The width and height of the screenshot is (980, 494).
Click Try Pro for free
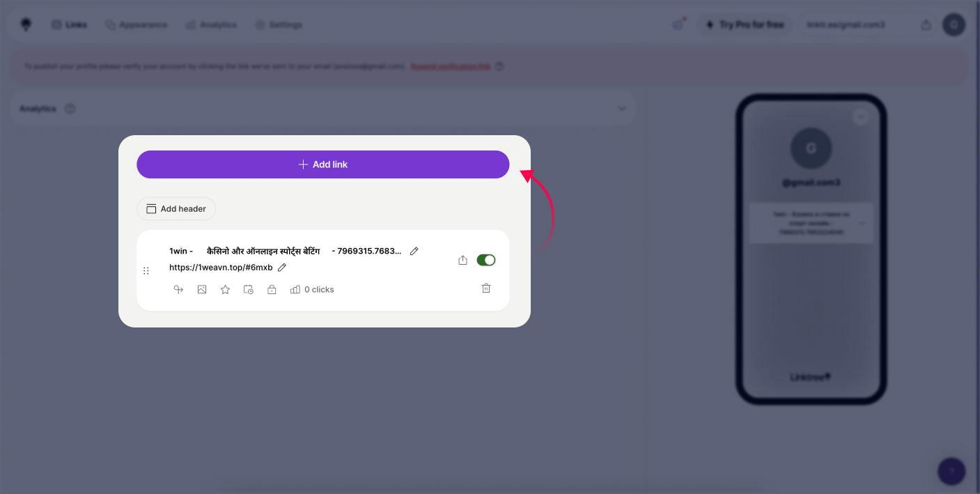click(x=745, y=24)
